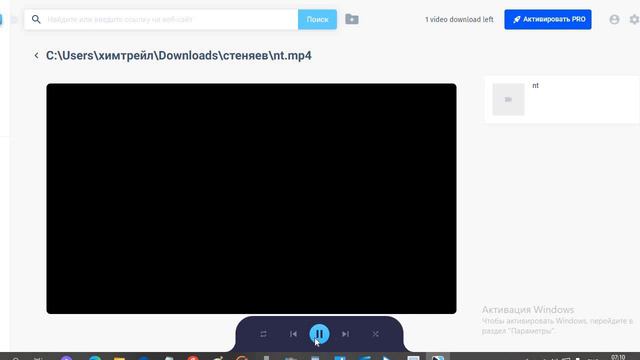Click the magnifying glass search icon
Screen dimensions: 640x360
(36, 20)
